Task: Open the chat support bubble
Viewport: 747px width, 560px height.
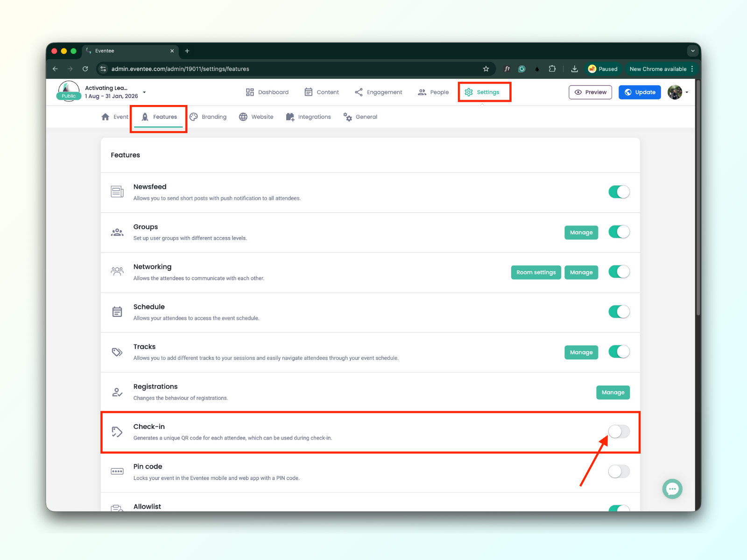Action: [x=672, y=489]
